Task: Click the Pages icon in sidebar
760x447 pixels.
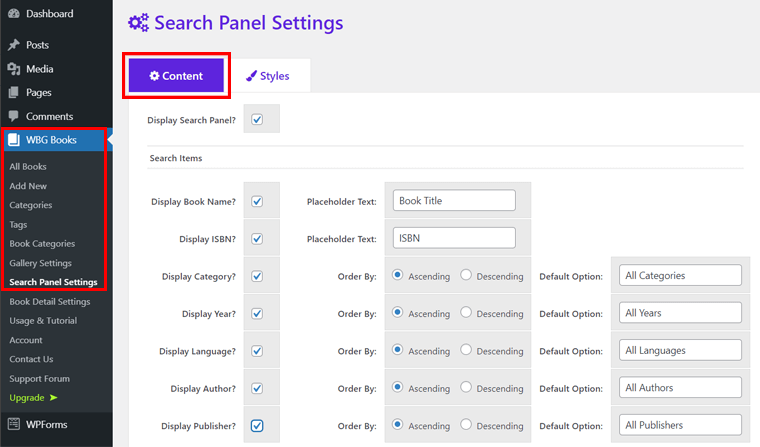Action: pos(14,93)
